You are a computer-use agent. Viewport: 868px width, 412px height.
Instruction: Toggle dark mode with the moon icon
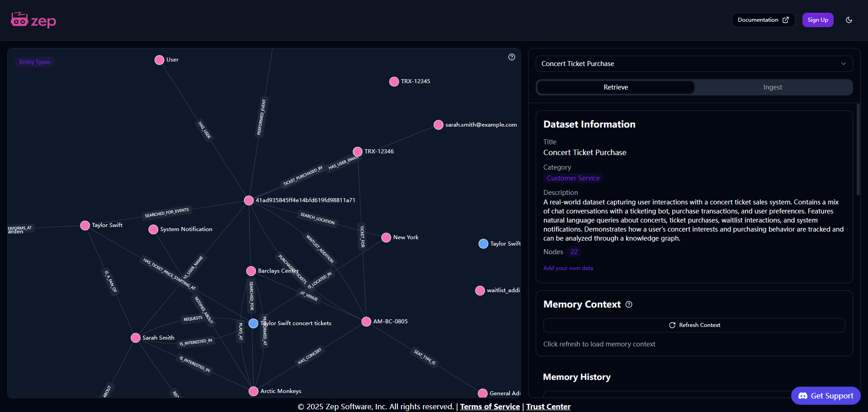tap(849, 20)
